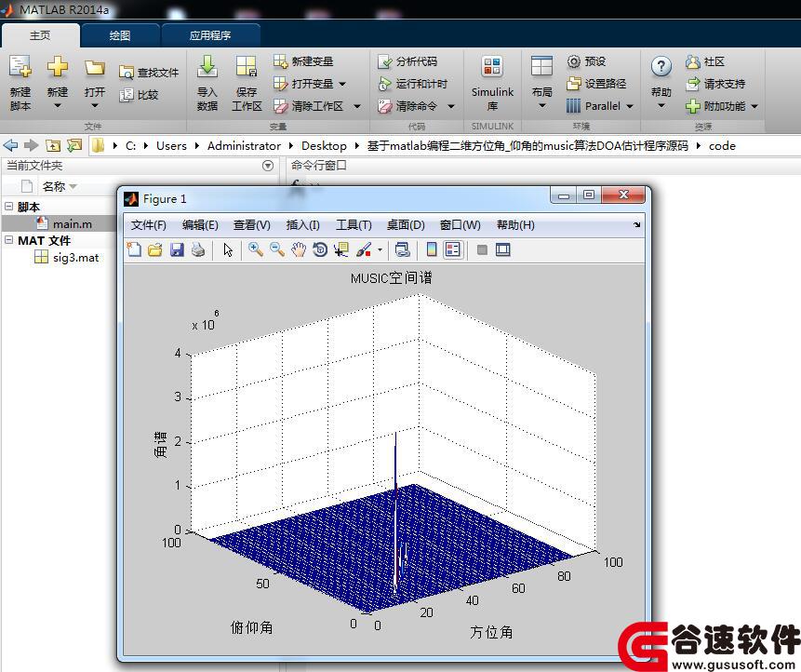Open the Edit 编辑(E) menu in Figure 1
Viewport: 801px width, 672px height.
[200, 225]
